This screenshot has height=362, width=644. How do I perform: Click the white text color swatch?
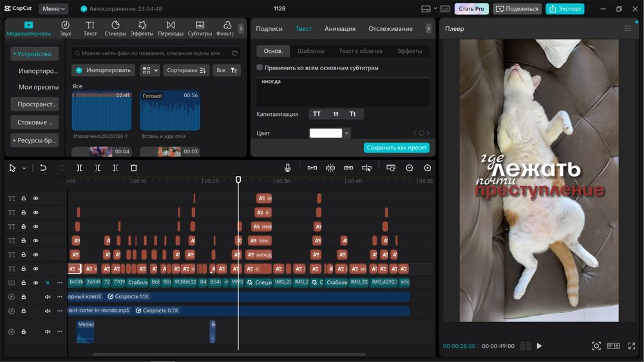[x=325, y=133]
